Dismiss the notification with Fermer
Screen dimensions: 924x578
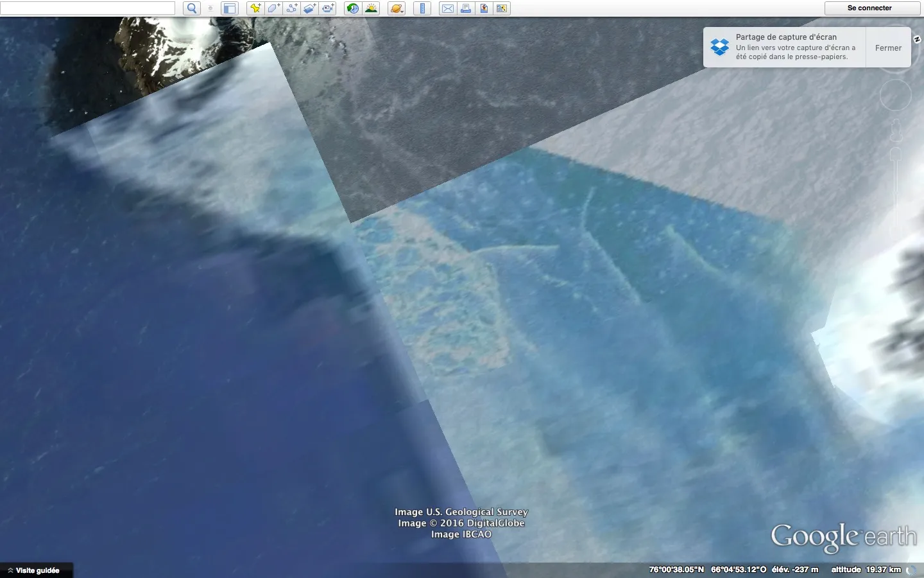[888, 48]
